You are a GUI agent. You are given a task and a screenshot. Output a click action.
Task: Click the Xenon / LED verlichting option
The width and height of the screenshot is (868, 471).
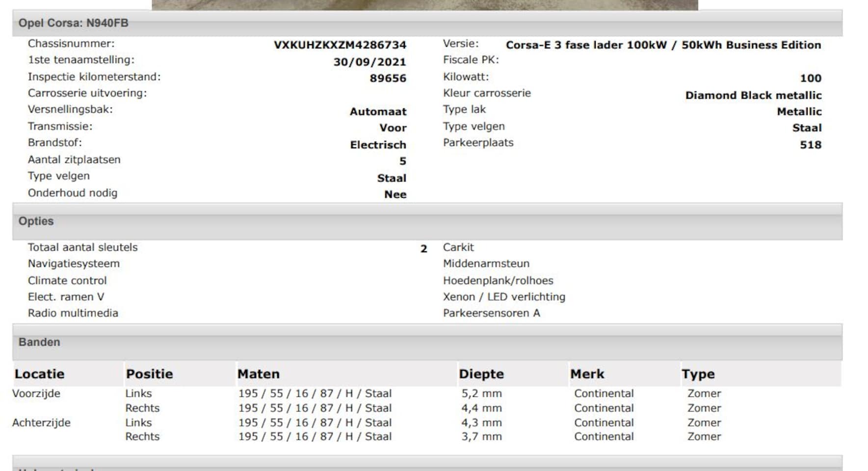pyautogui.click(x=504, y=297)
